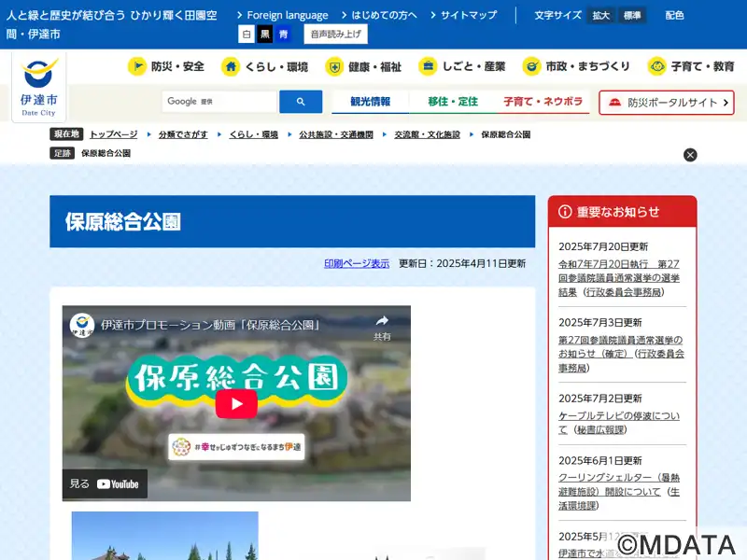Select the black 黒 color scheme swatch
747x560 pixels.
pos(265,35)
